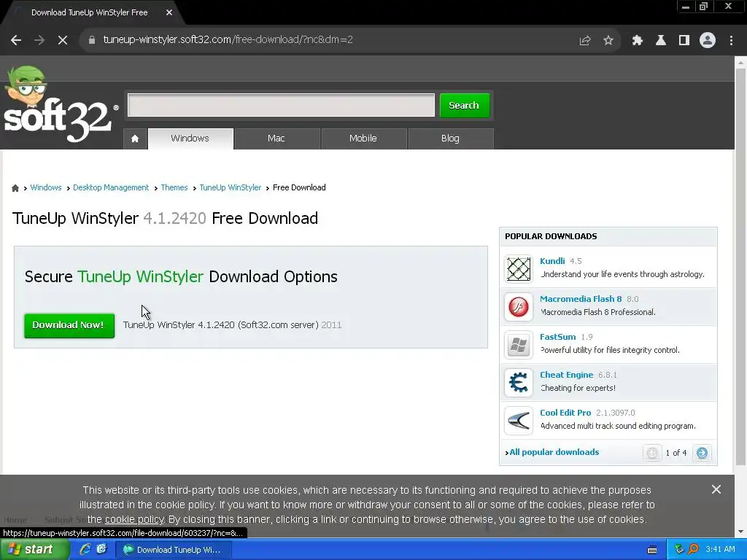Toggle the side panel icon
747x560 pixels.
[684, 41]
